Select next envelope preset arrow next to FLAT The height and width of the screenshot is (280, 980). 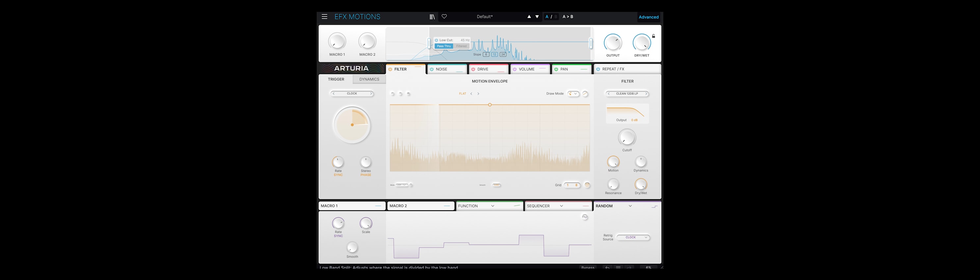click(478, 94)
